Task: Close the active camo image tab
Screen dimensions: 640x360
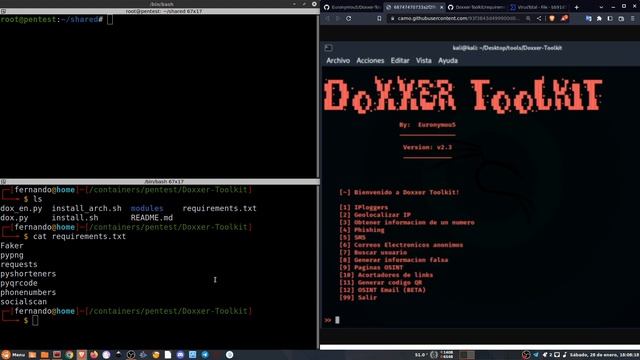Action: pyautogui.click(x=441, y=7)
